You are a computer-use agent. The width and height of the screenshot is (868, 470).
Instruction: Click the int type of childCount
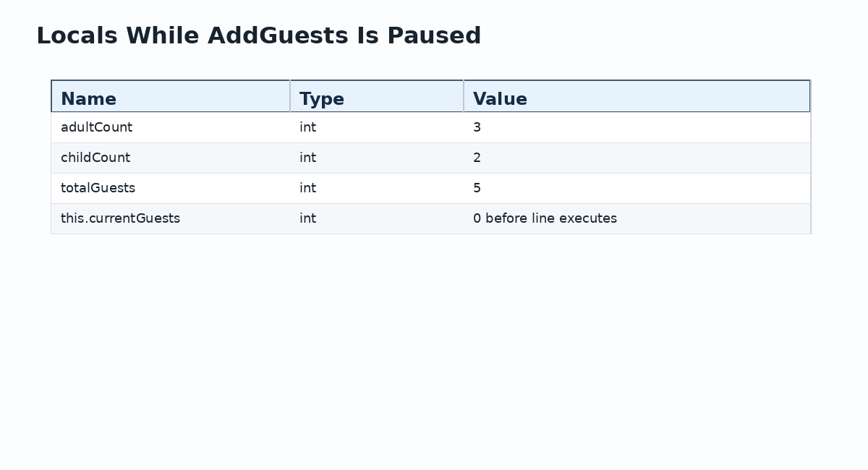coord(307,158)
